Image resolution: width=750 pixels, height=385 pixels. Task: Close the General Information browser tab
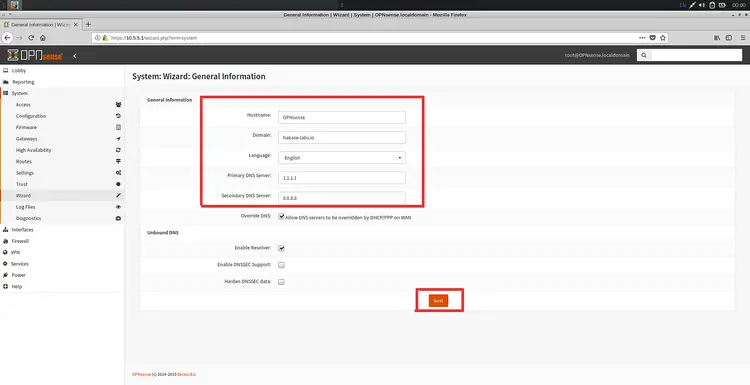click(x=76, y=24)
